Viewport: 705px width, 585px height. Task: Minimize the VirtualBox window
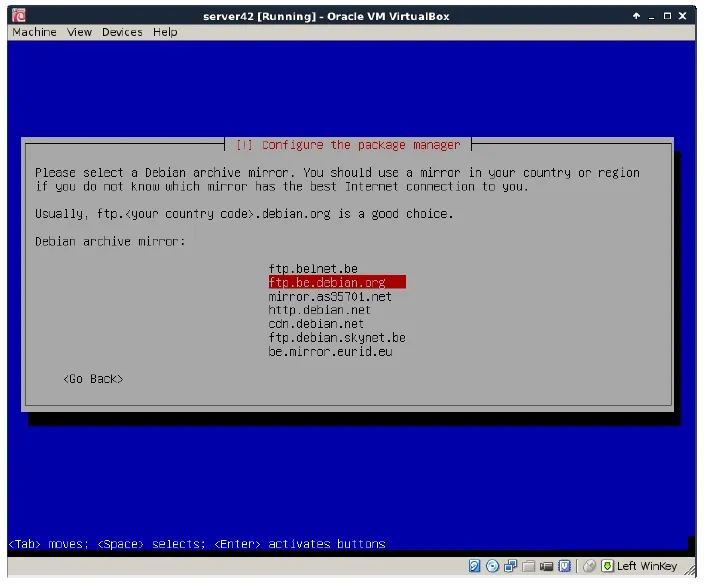click(x=651, y=16)
